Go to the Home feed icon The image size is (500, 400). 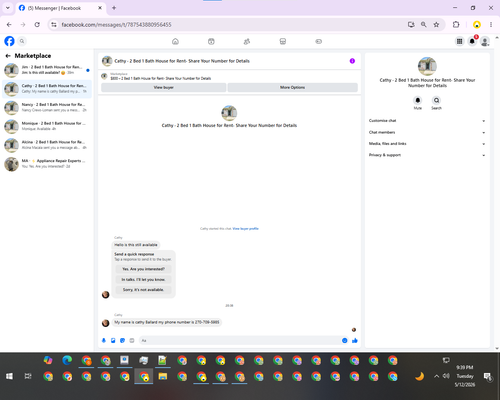click(175, 41)
